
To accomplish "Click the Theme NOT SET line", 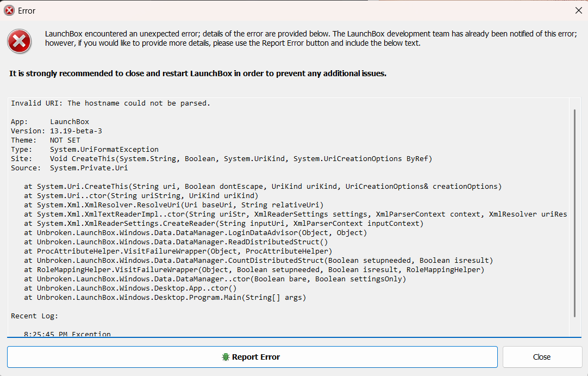I will [x=45, y=140].
